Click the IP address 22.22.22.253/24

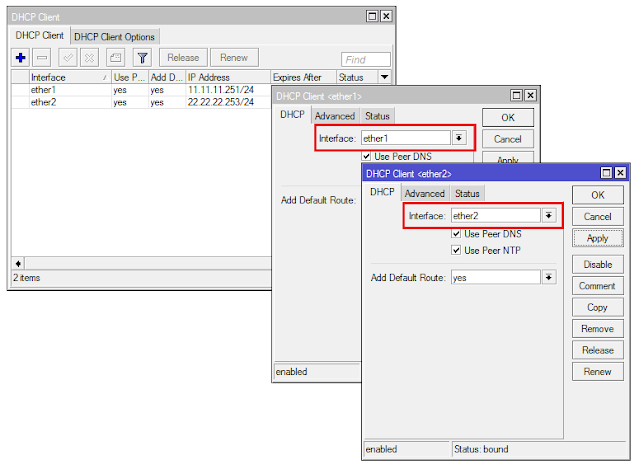pos(221,102)
